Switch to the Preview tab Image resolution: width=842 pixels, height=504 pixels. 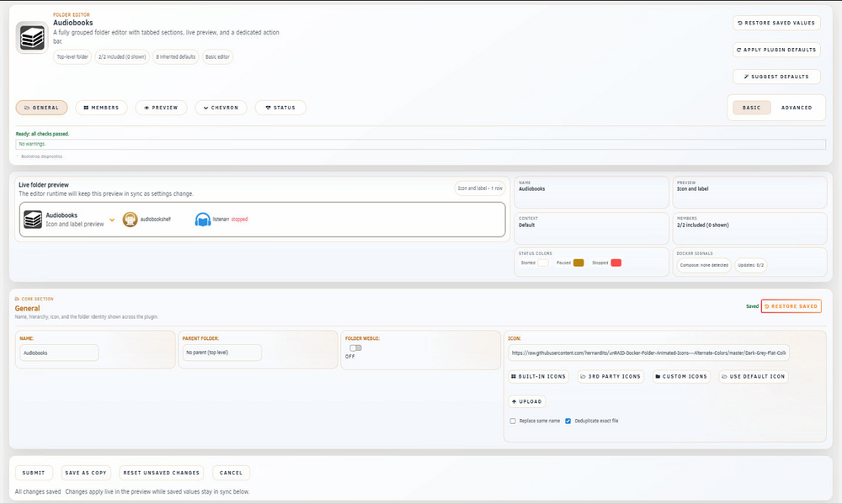[161, 108]
